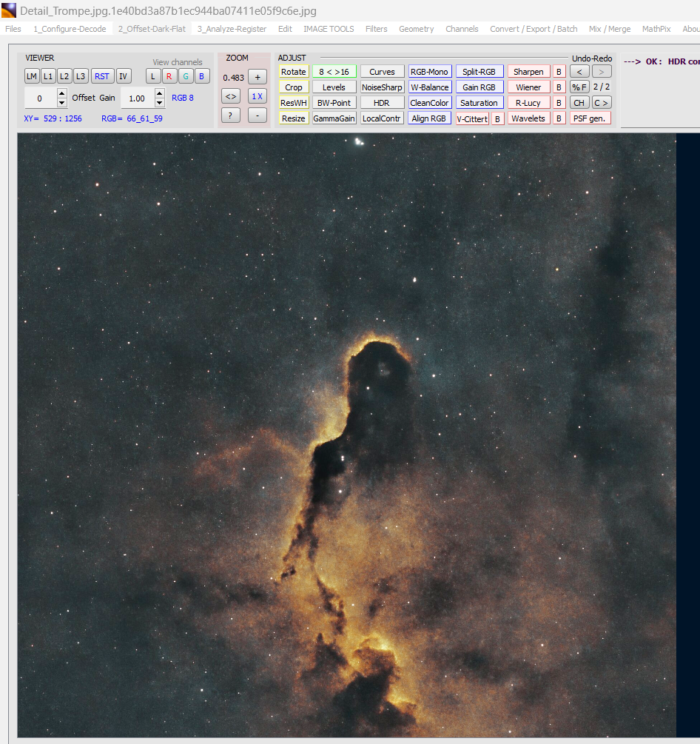The height and width of the screenshot is (744, 700).
Task: Open the 2_Offset-Dark-Flat menu
Action: 152,29
